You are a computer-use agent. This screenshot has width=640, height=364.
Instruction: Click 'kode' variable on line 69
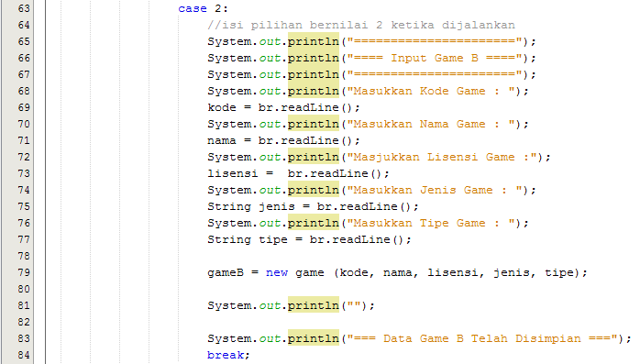(x=222, y=107)
